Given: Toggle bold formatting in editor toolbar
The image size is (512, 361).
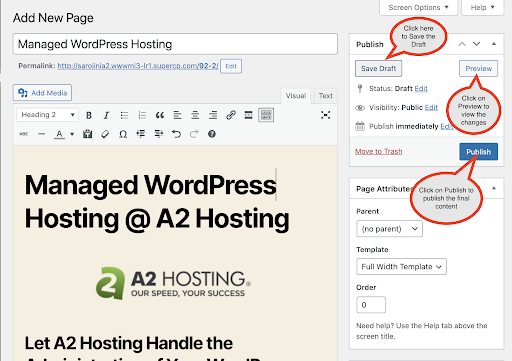Looking at the screenshot, I should point(89,115).
